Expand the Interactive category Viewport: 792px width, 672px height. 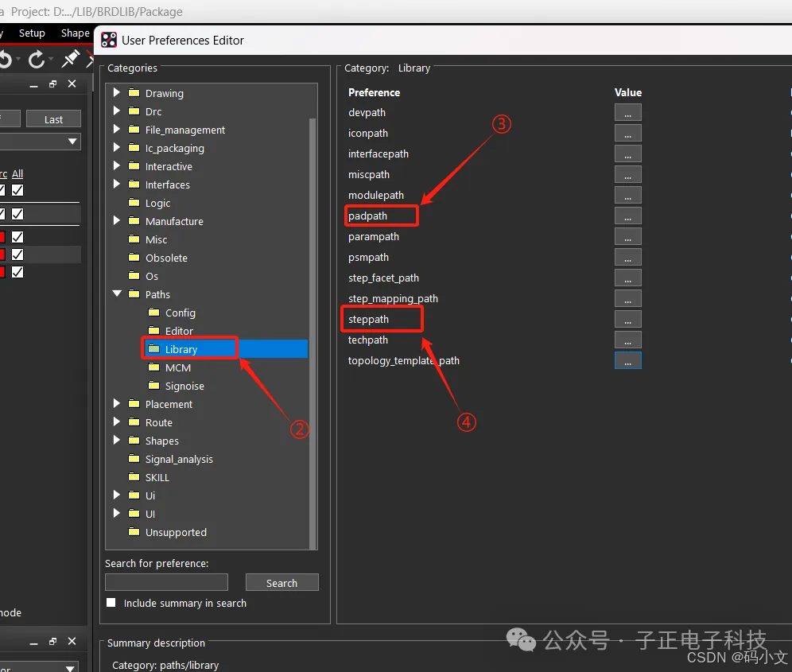coord(117,165)
